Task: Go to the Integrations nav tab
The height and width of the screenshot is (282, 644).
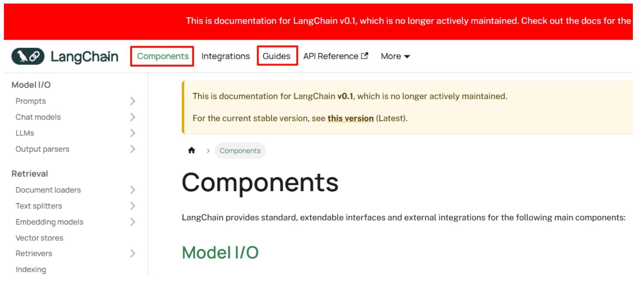Action: [225, 56]
